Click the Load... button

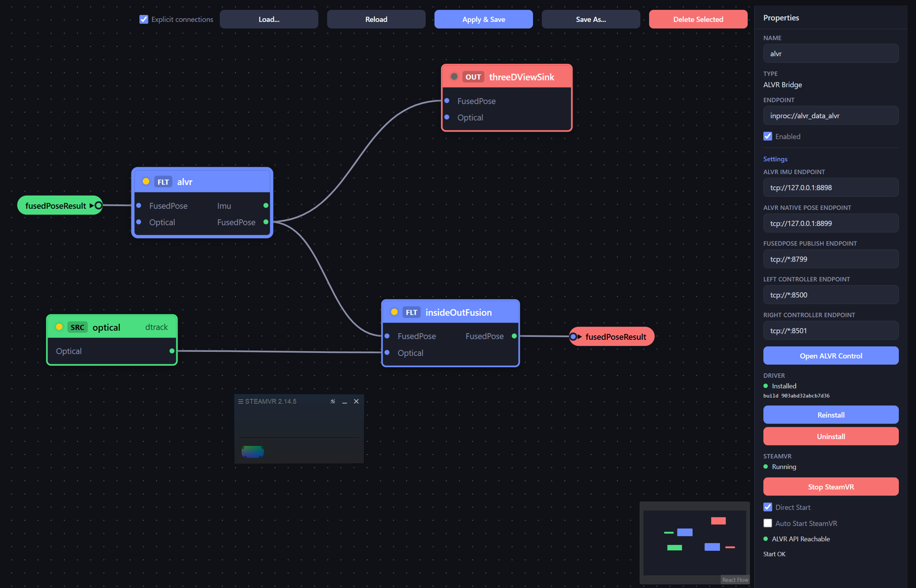point(269,19)
